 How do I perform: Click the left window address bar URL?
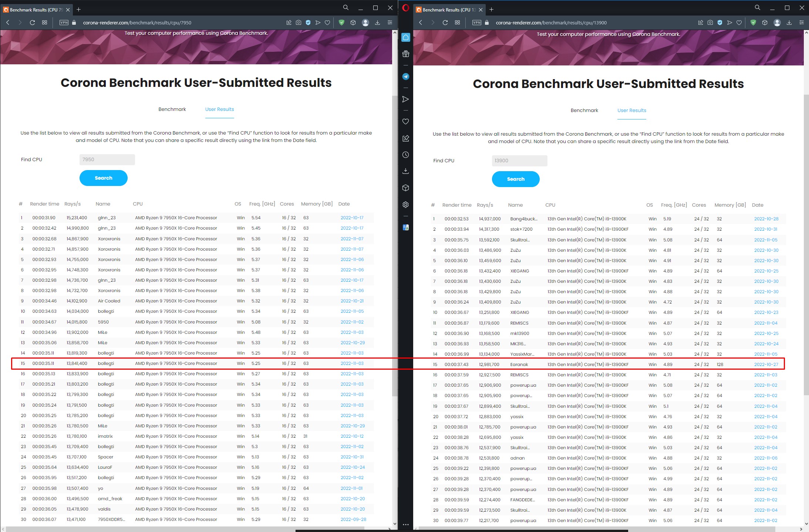(137, 23)
